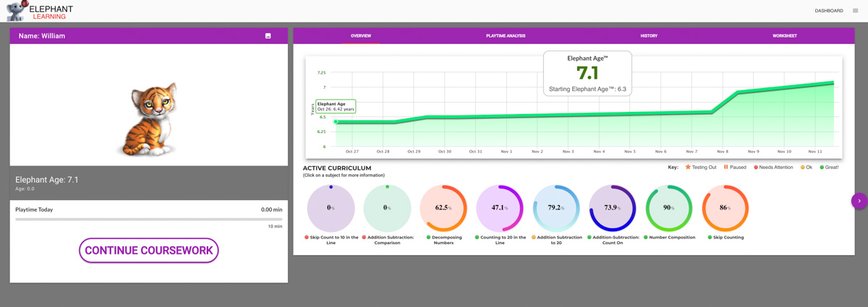
Task: Click the change avatar image icon
Action: click(x=268, y=35)
